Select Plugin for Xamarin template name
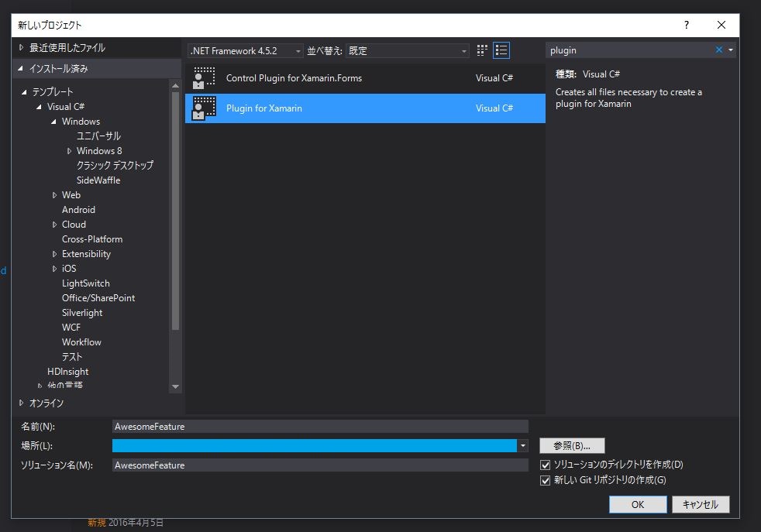 point(264,108)
